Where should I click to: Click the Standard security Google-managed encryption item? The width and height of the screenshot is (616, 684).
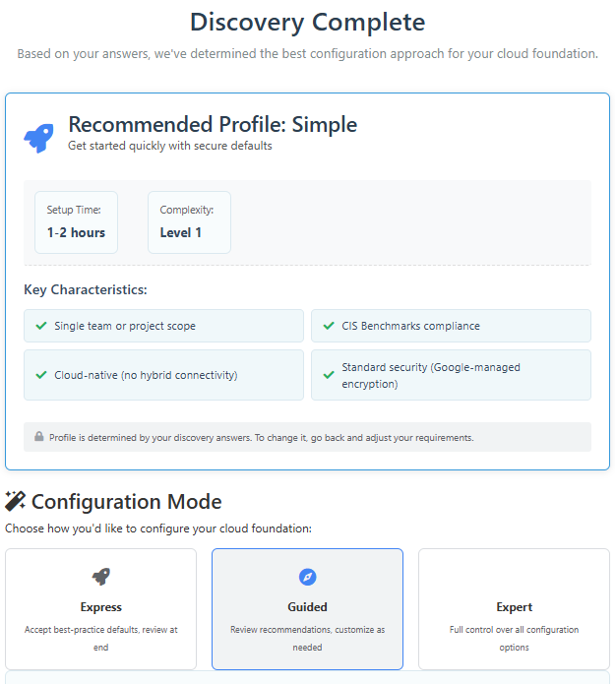coord(451,375)
